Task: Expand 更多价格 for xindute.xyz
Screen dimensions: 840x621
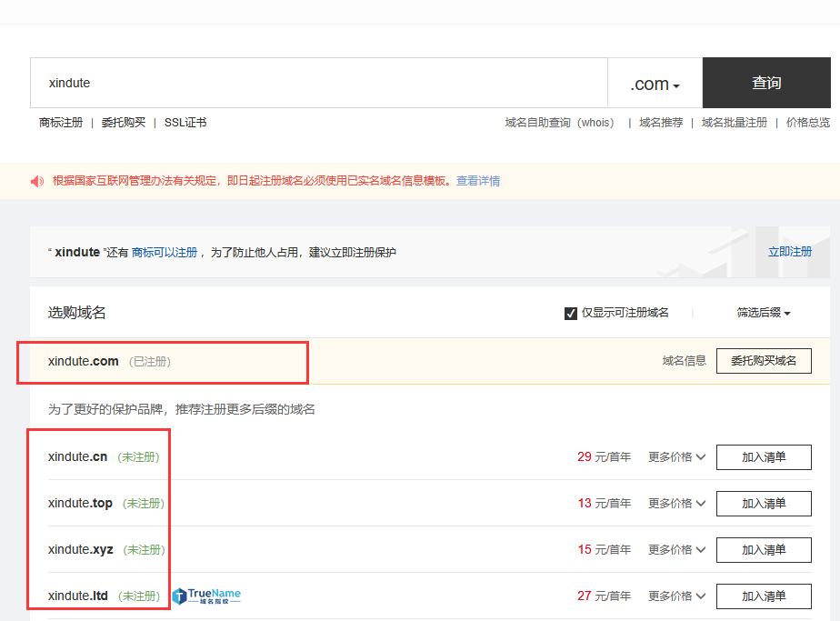Action: (676, 549)
